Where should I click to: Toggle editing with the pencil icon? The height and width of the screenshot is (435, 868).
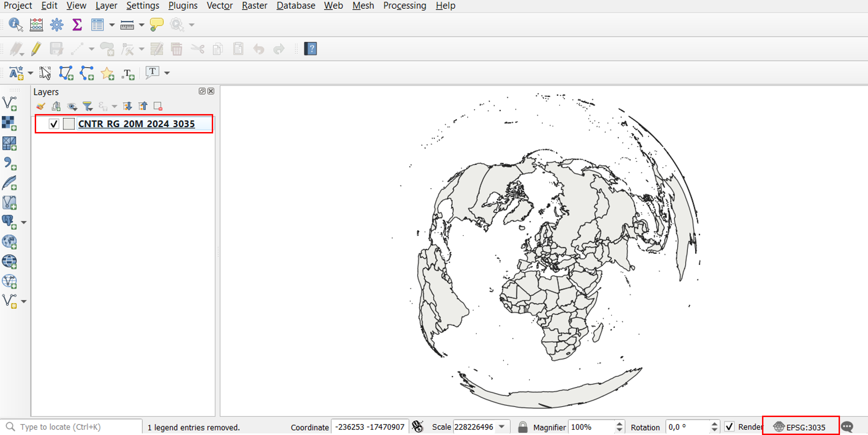(x=36, y=49)
